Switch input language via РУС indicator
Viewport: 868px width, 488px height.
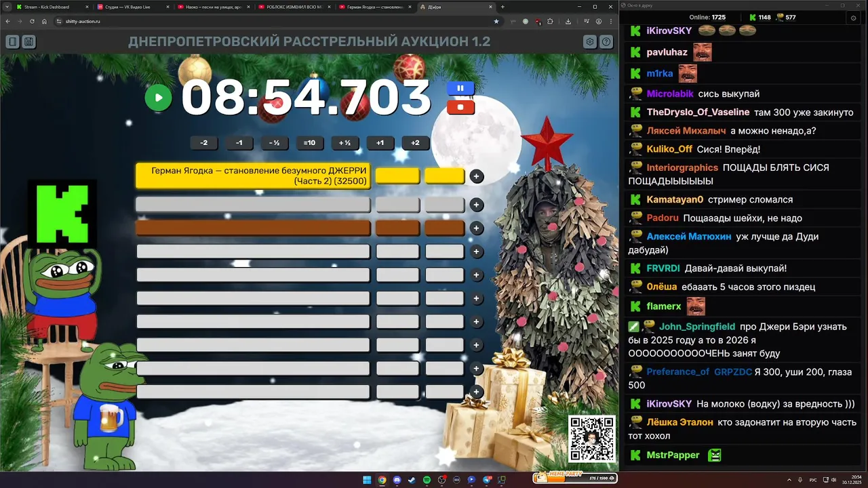[x=813, y=480]
